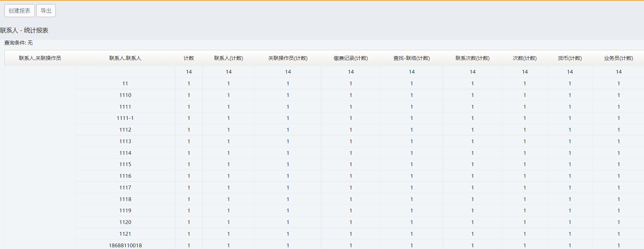
Task: Click the 导出 export button
Action: tap(46, 11)
